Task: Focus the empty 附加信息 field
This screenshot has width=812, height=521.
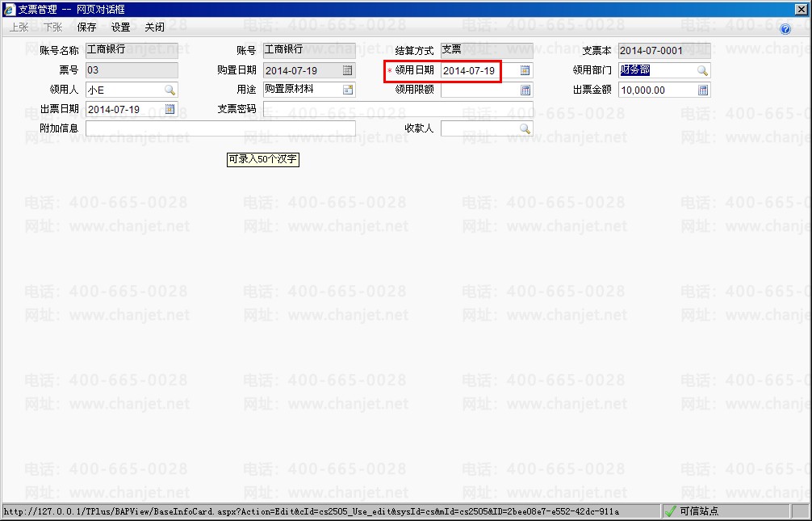Action: click(x=220, y=128)
